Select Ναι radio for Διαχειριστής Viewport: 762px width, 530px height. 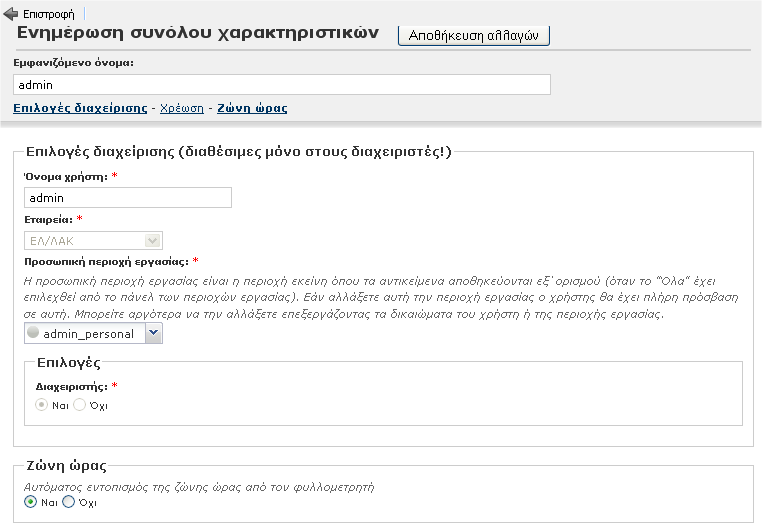pos(42,405)
